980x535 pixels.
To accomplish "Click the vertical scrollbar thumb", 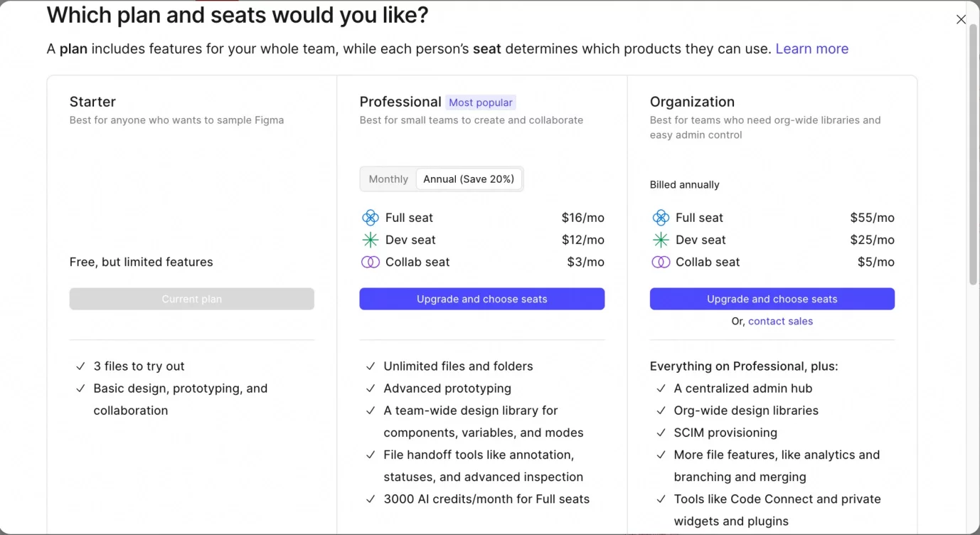I will (x=973, y=157).
